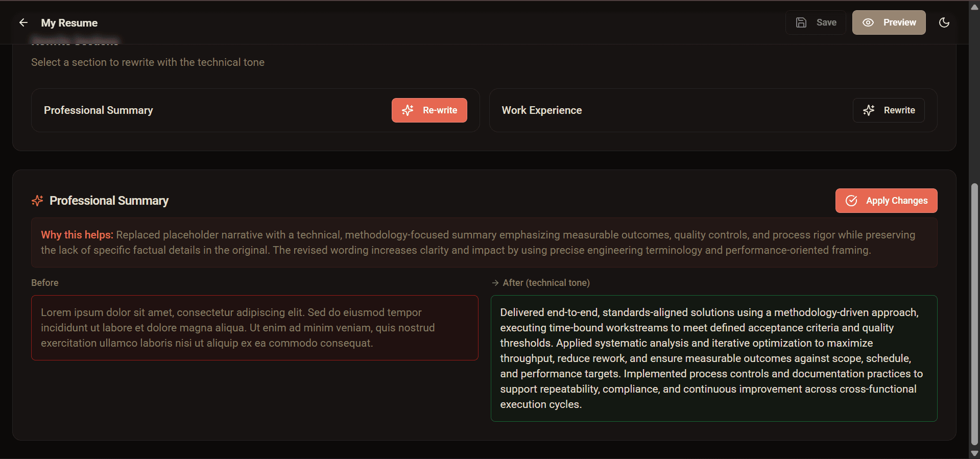Click the checkmark icon in Apply Changes
Viewport: 980px width, 459px height.
(851, 201)
